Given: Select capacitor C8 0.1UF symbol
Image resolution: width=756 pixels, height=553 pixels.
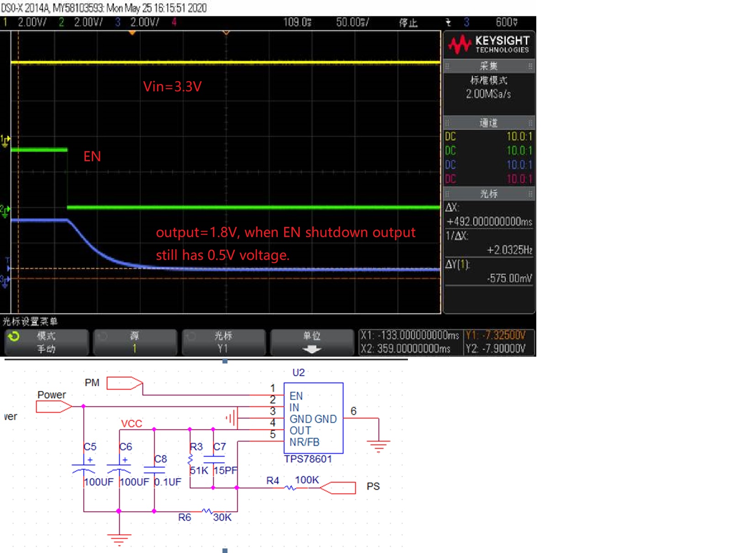Looking at the screenshot, I should tap(154, 469).
